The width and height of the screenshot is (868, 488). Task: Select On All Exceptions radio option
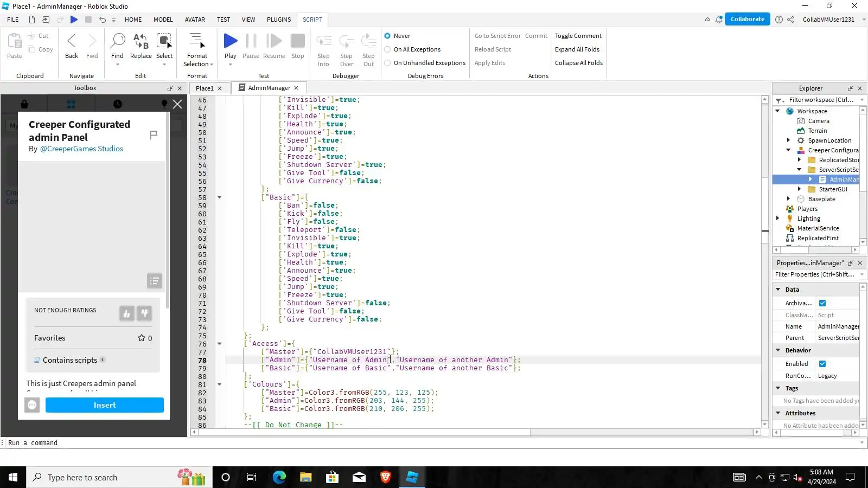click(387, 49)
